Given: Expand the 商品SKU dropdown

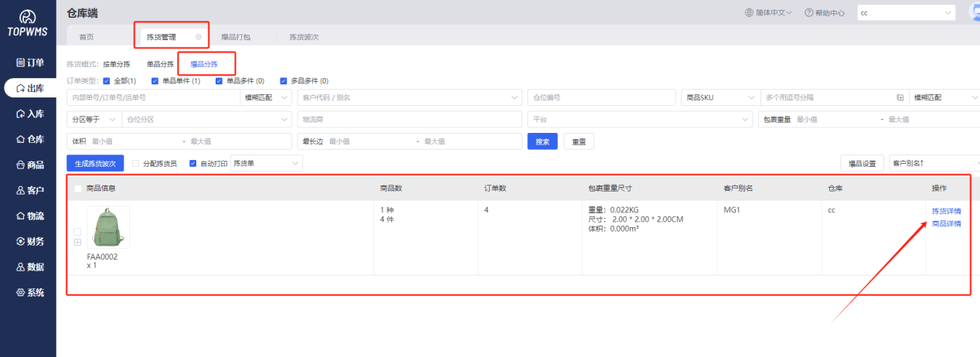Looking at the screenshot, I should 719,97.
